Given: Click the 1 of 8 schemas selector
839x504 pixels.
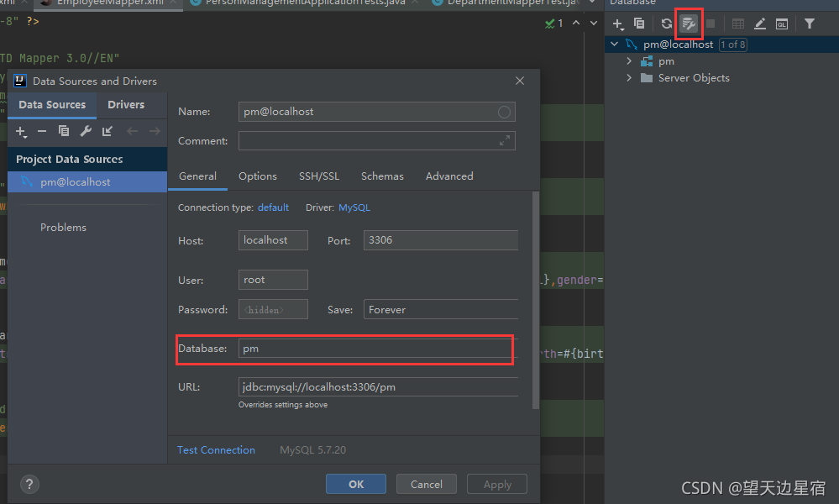Looking at the screenshot, I should (x=733, y=45).
